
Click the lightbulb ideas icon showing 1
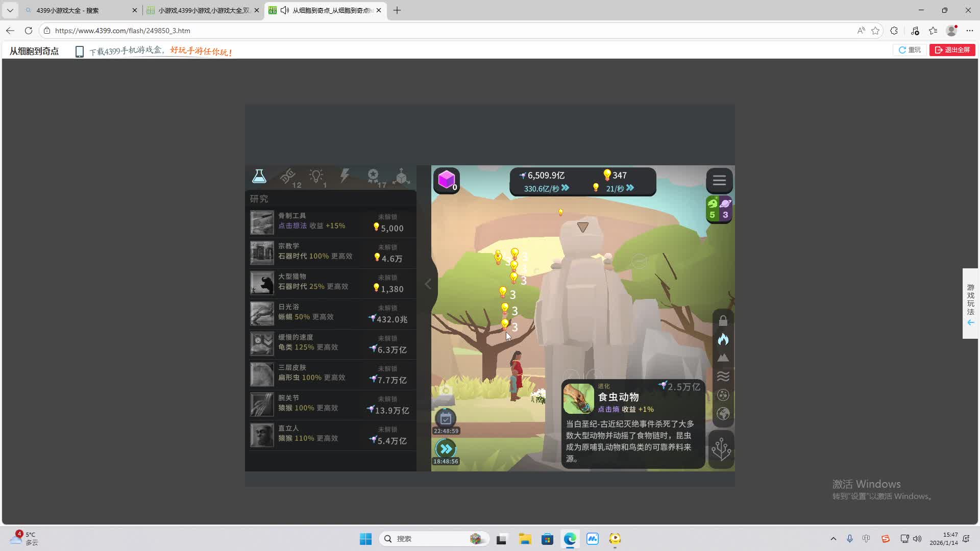pyautogui.click(x=317, y=176)
